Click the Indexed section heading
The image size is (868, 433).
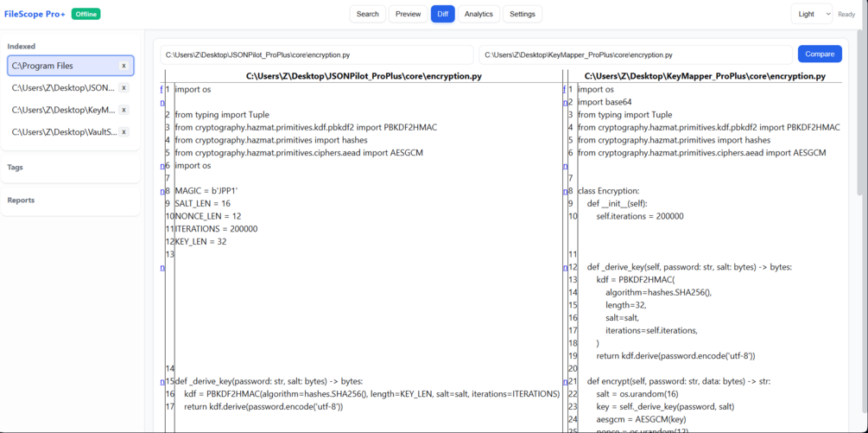(x=22, y=47)
